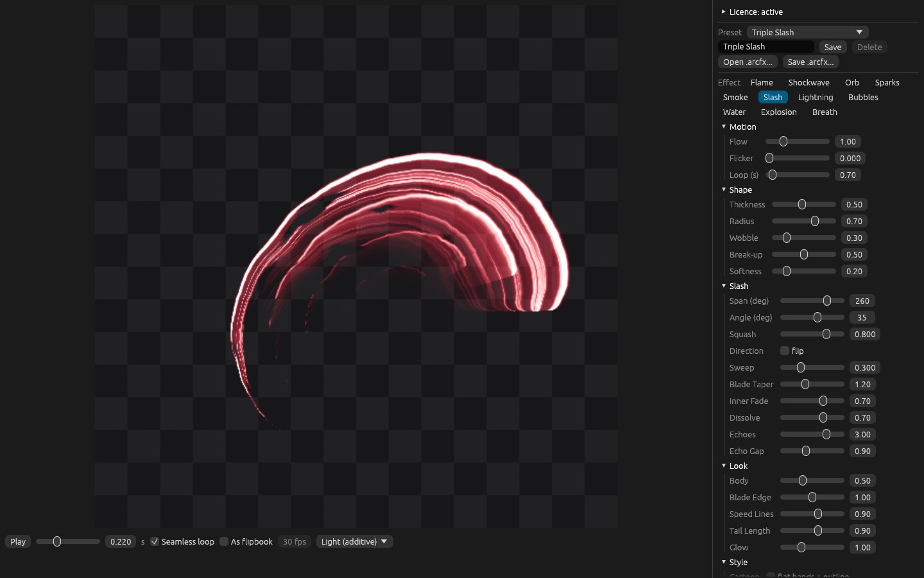Click the Echoes slider handle
924x578 pixels.
click(x=826, y=434)
